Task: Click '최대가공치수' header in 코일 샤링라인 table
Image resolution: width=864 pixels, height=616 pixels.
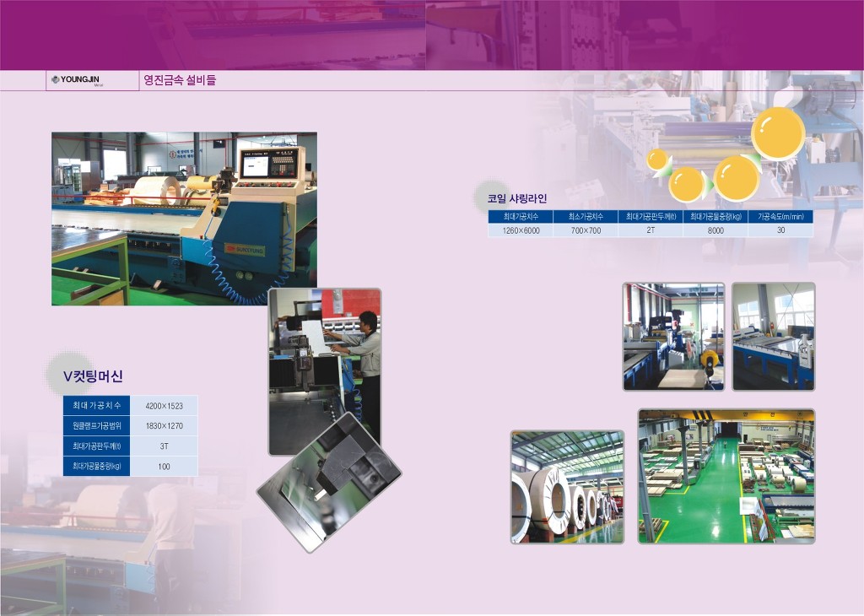Action: (521, 217)
